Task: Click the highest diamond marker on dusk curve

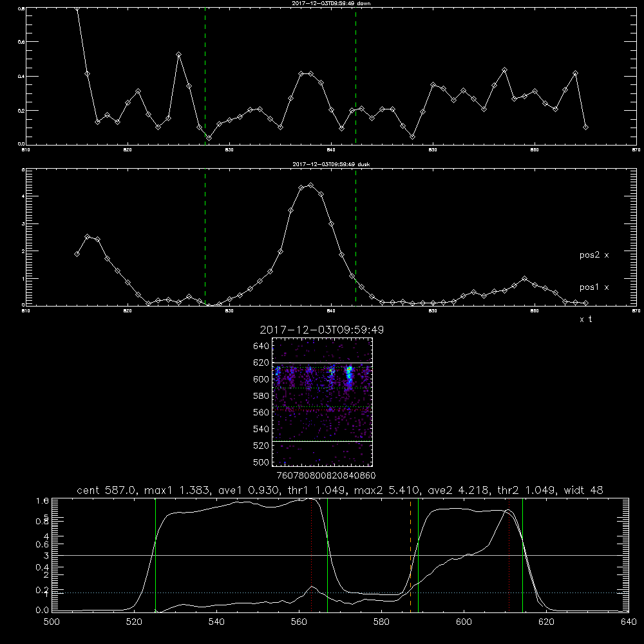Action: pyautogui.click(x=311, y=185)
